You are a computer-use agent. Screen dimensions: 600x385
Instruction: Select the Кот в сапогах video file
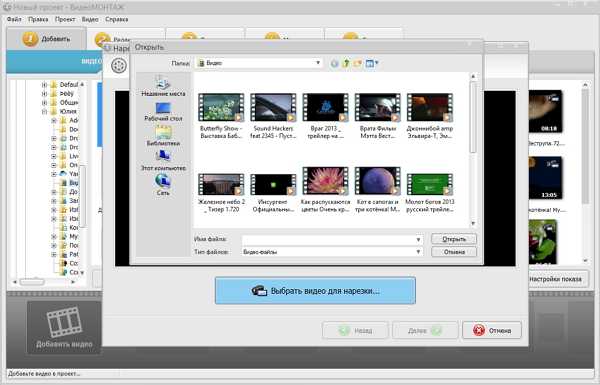pos(378,190)
